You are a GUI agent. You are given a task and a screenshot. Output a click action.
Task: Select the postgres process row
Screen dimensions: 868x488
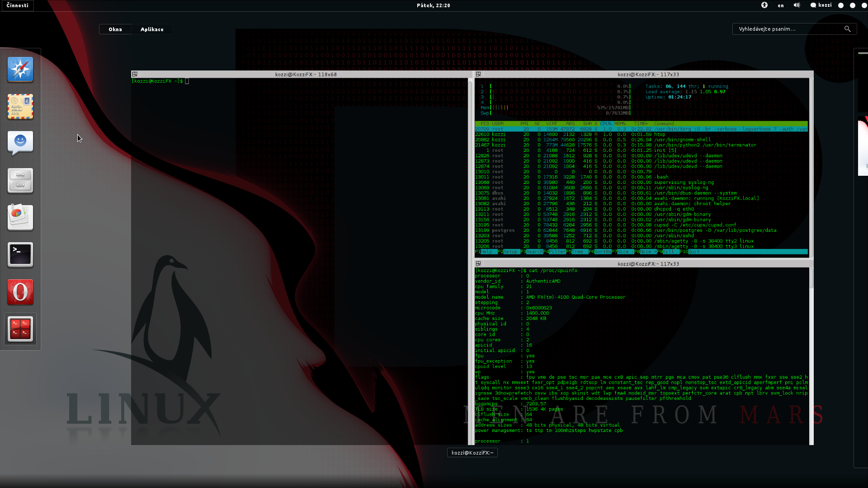[641, 230]
